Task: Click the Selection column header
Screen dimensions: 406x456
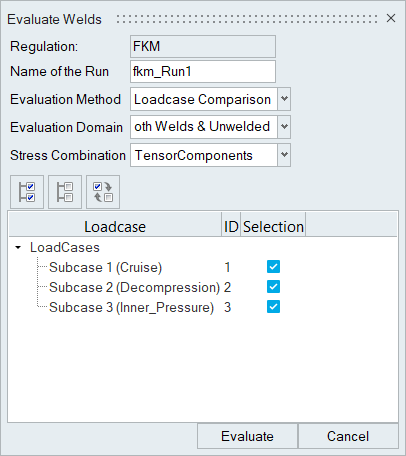Action: [273, 227]
